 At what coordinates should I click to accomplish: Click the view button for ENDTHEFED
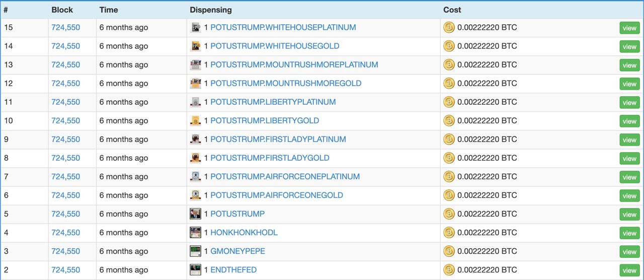[629, 270]
